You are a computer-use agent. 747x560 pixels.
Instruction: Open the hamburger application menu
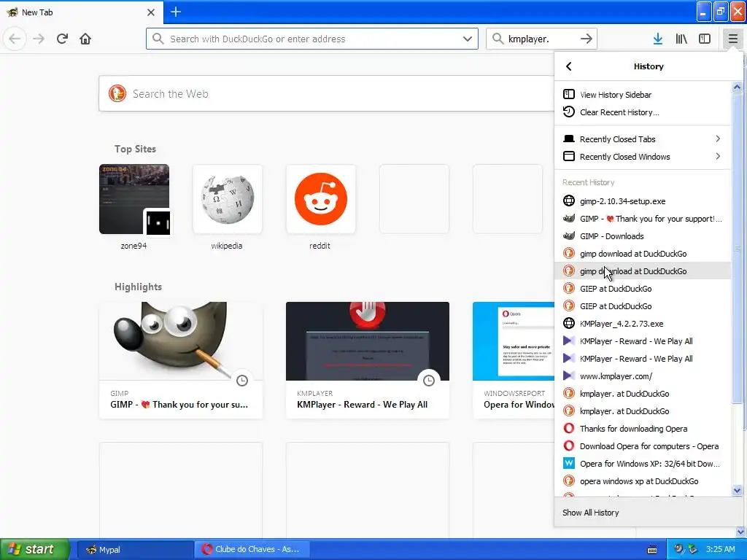click(732, 39)
